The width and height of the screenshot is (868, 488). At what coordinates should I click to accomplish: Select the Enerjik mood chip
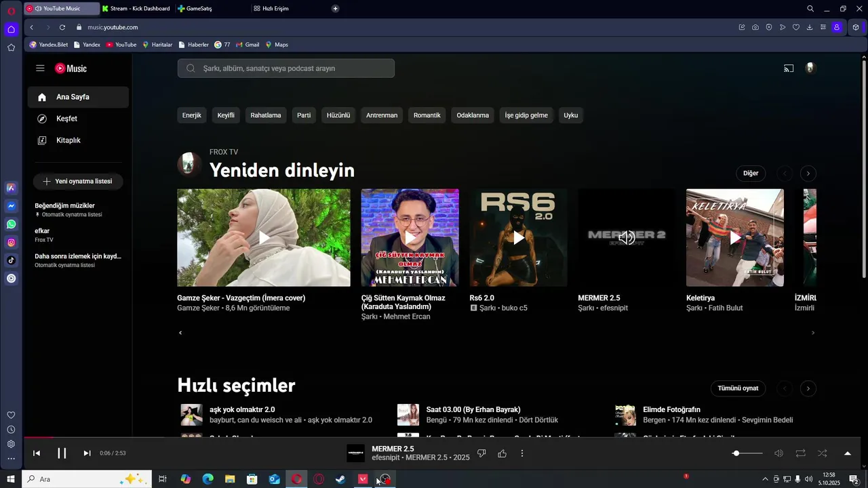tap(192, 115)
